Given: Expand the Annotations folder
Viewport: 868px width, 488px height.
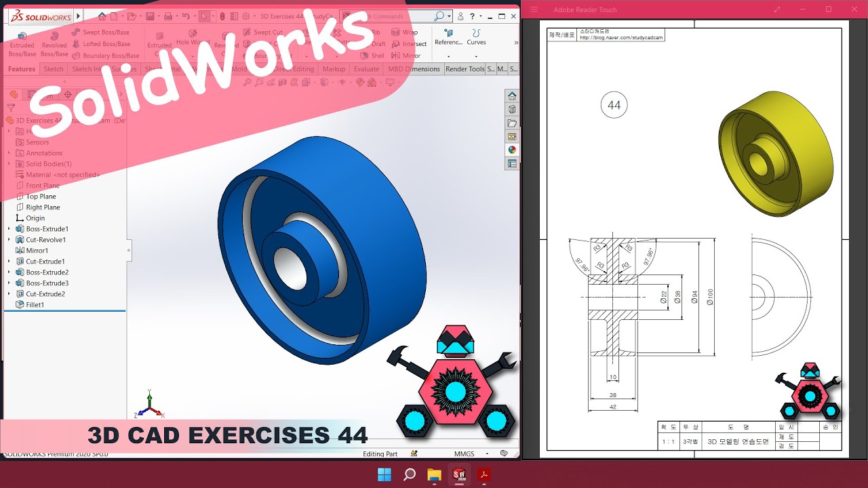Looking at the screenshot, I should coord(9,153).
